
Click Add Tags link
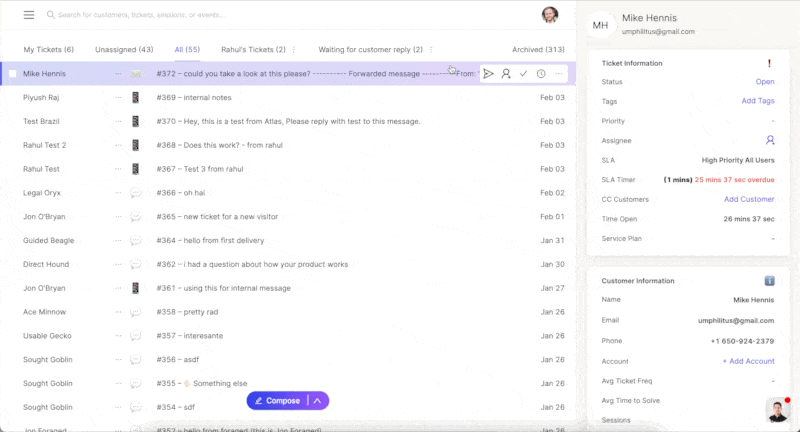[x=758, y=101]
